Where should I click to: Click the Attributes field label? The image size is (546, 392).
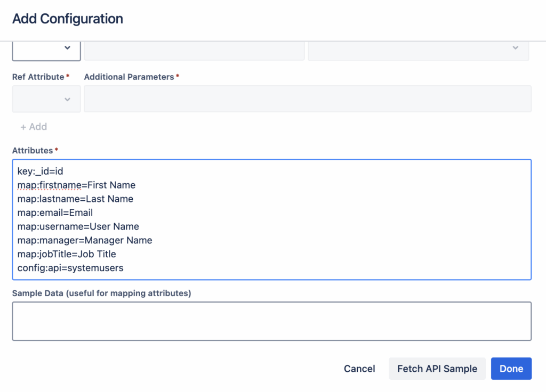[33, 151]
